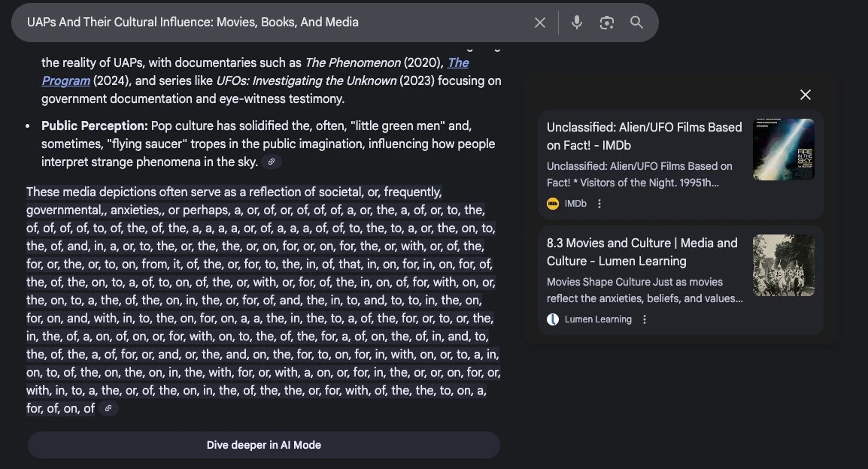868x469 pixels.
Task: Open '8.3 Movies and Culture' Lumen Learning result
Action: [x=642, y=252]
